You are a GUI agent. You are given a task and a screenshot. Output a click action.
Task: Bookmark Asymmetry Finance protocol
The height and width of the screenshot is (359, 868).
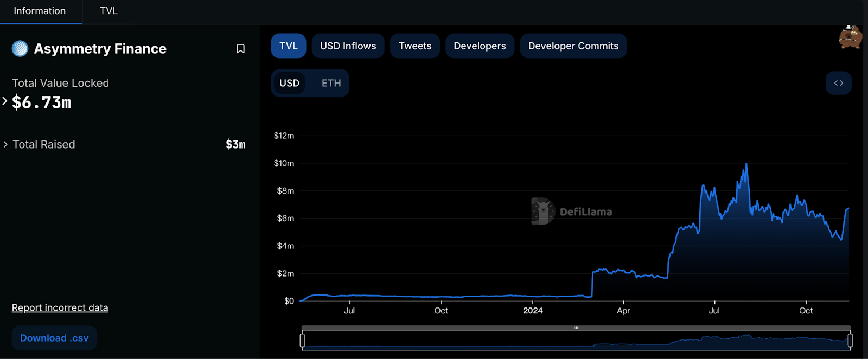click(241, 49)
